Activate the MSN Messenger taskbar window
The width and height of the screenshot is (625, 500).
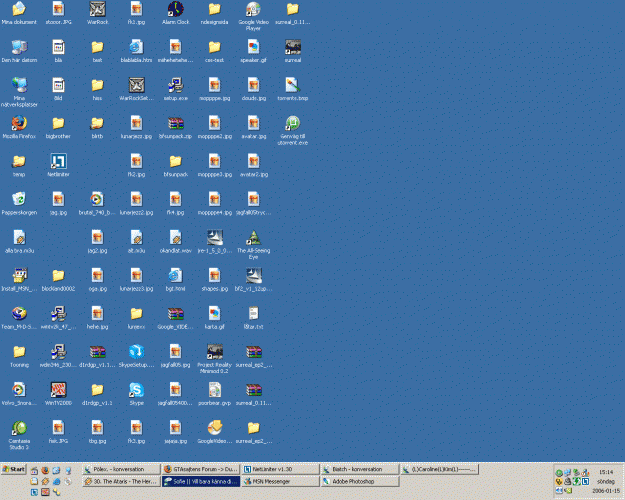click(279, 481)
